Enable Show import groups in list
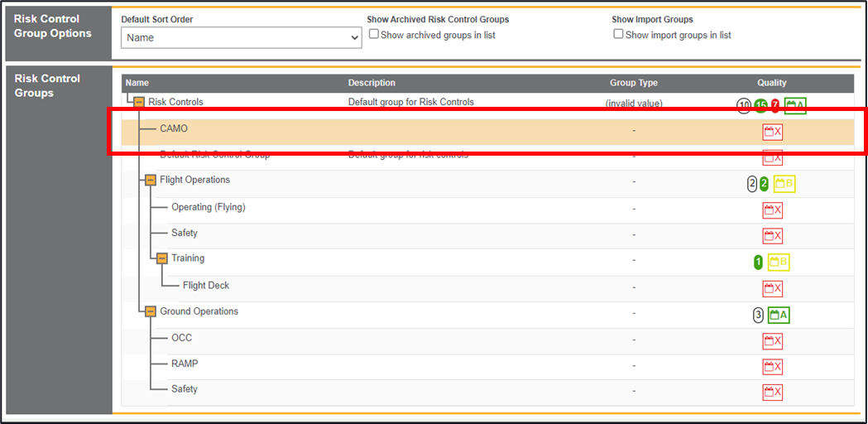Viewport: 868px width, 424px height. coord(618,35)
